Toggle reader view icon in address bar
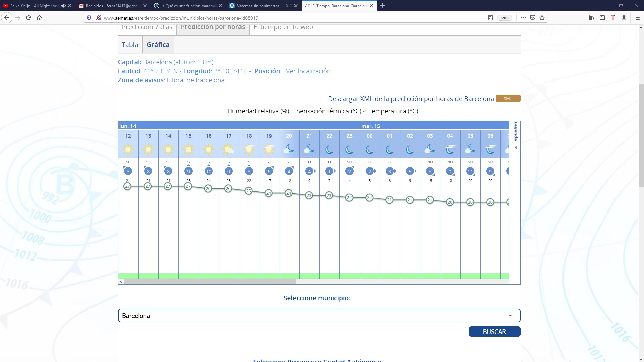 (490, 18)
